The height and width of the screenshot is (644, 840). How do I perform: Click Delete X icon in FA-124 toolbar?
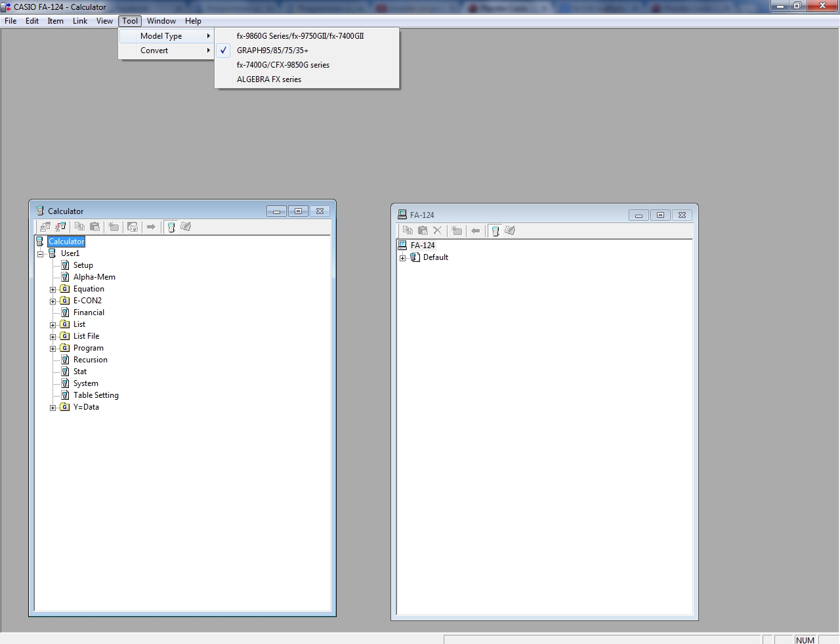point(438,230)
